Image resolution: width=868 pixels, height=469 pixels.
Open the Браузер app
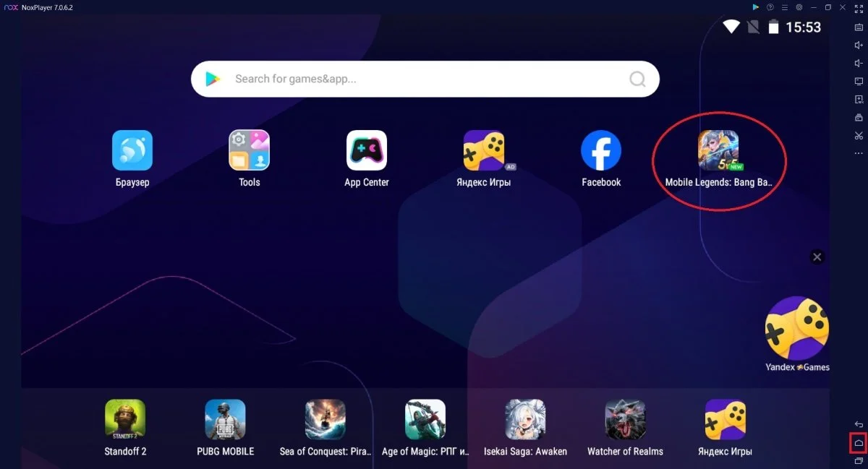pyautogui.click(x=132, y=150)
